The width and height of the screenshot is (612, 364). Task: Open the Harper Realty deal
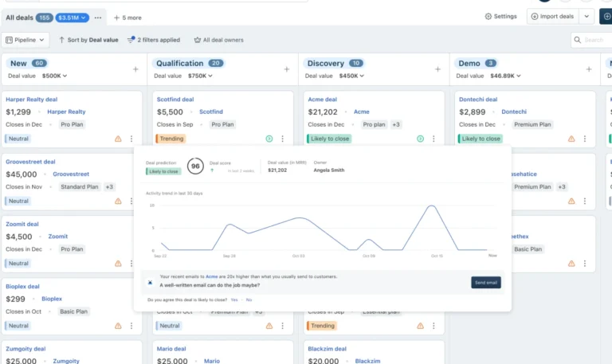pyautogui.click(x=31, y=100)
